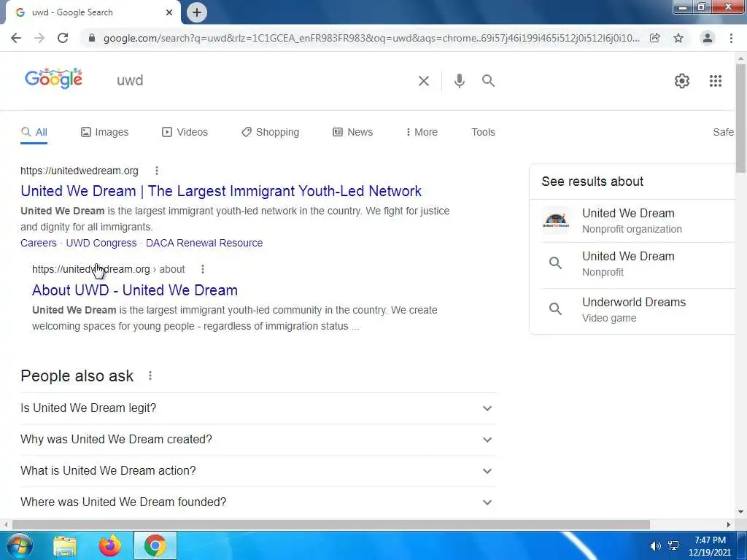Image resolution: width=747 pixels, height=560 pixels.
Task: Open options dots next to unitedwedream.org URL
Action: (x=157, y=171)
